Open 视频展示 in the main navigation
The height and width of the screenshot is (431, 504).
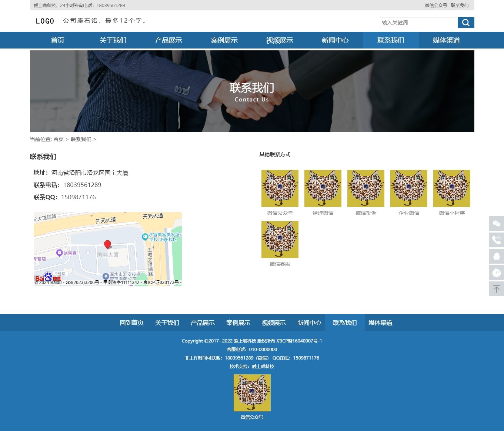[280, 40]
